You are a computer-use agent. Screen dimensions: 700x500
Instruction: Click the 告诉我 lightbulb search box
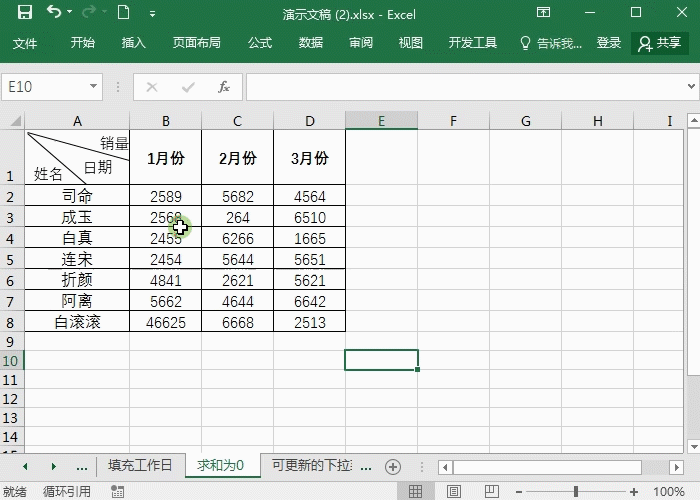[x=551, y=43]
